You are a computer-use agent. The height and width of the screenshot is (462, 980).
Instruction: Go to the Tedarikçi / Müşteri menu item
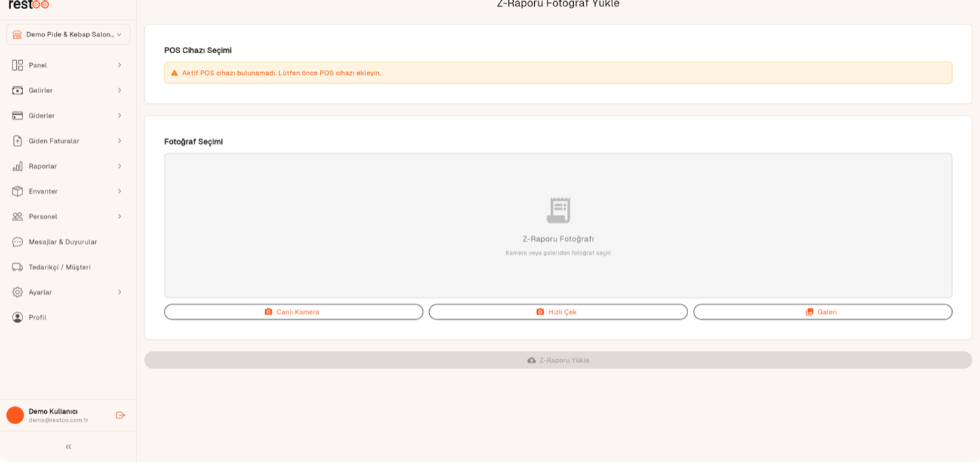coord(68,267)
